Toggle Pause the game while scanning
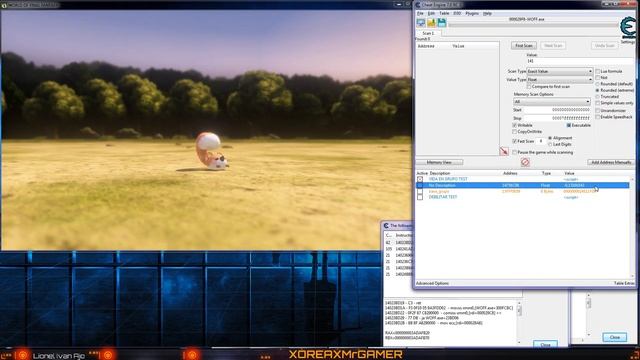Image resolution: width=640 pixels, height=360 pixels. coord(515,152)
